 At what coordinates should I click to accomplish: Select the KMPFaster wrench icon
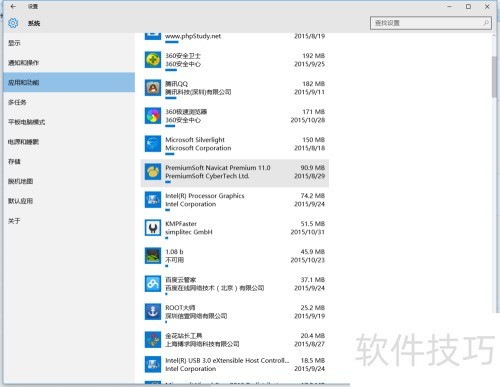coord(153,228)
